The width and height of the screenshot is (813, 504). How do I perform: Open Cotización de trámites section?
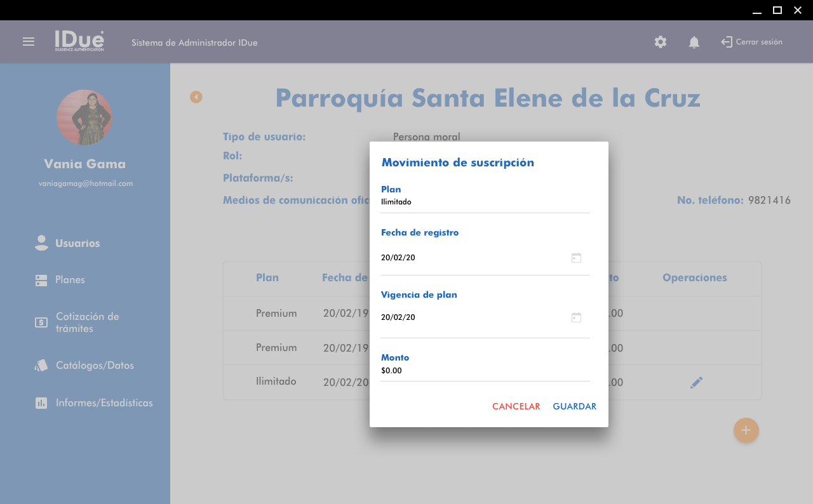pyautogui.click(x=87, y=322)
